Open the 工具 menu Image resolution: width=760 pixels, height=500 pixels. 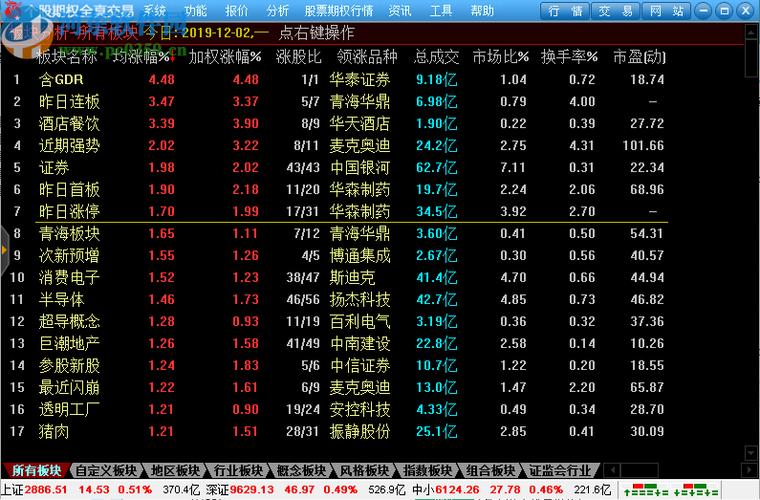point(441,10)
